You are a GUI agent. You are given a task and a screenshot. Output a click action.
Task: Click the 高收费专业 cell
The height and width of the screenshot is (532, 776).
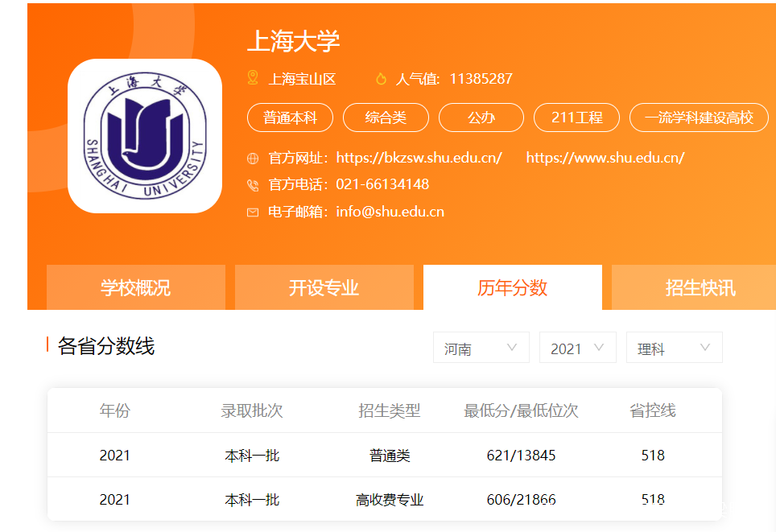pyautogui.click(x=390, y=500)
